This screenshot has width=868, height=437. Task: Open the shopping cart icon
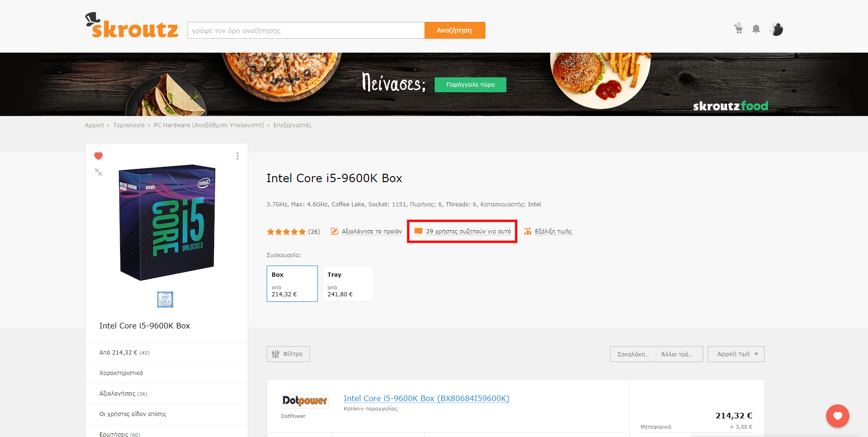738,29
